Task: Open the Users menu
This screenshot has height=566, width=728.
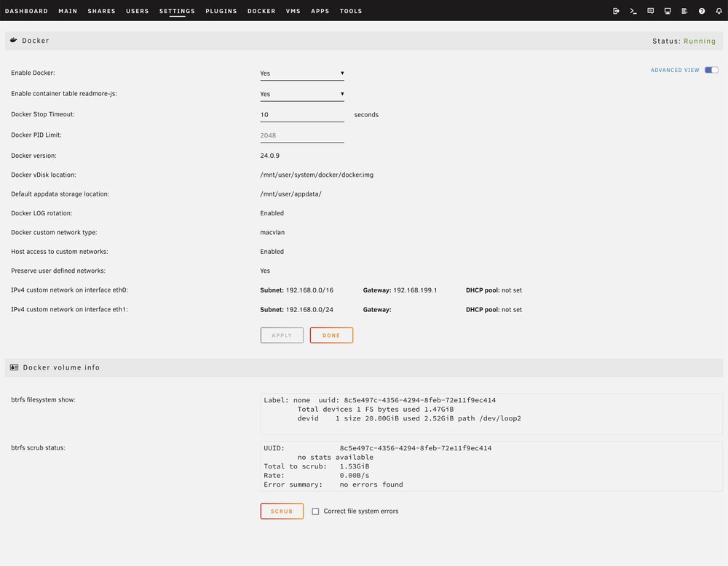Action: 138,11
